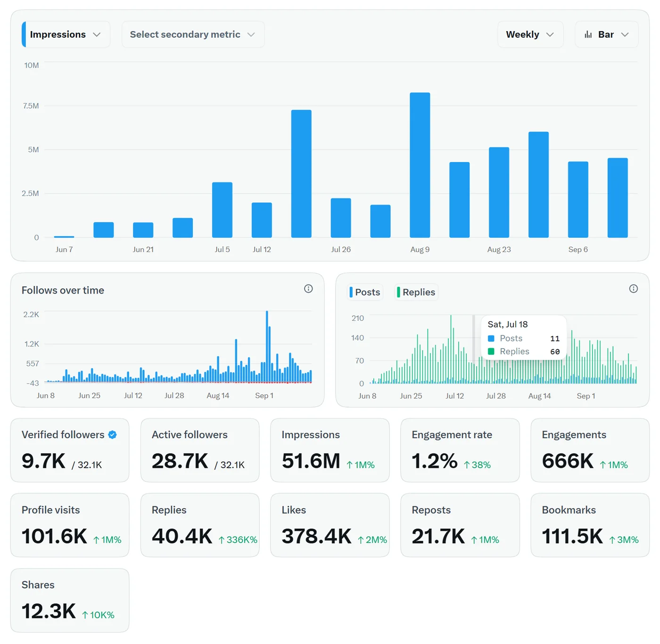
Task: Click the Sep 6 impressions bar
Action: coord(578,199)
